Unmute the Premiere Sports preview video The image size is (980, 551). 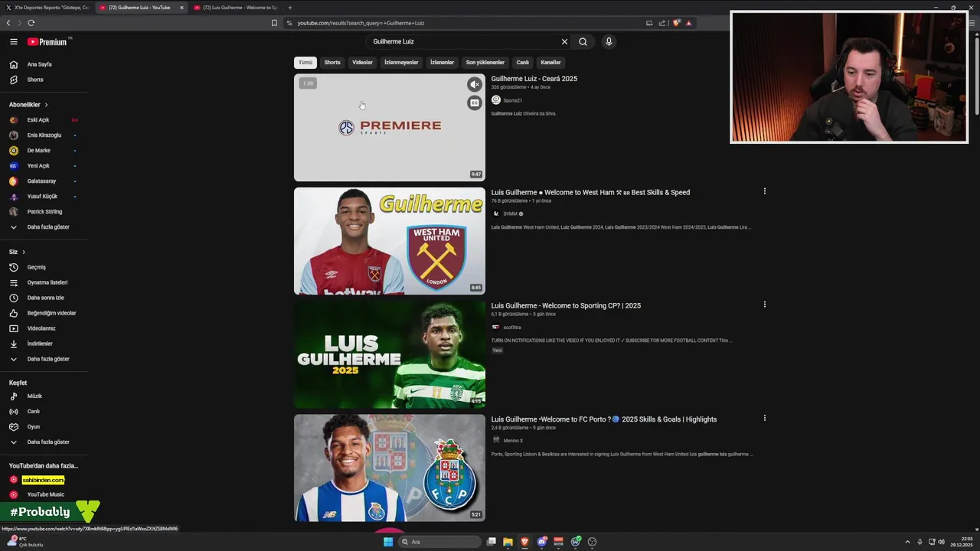(475, 84)
